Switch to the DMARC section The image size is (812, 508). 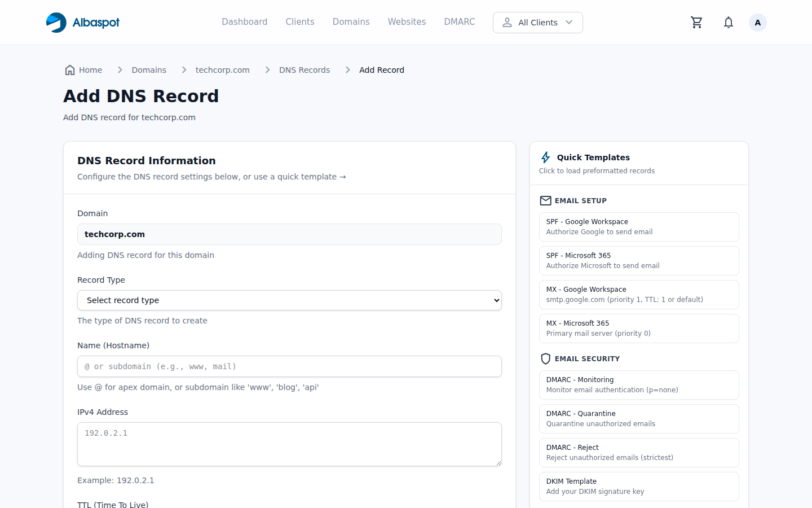459,22
